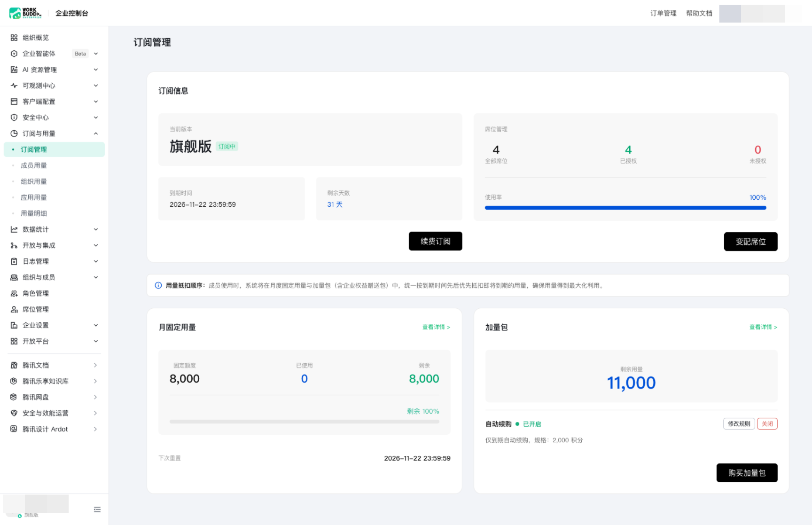
Task: Click the 变配席位 button
Action: tap(751, 242)
